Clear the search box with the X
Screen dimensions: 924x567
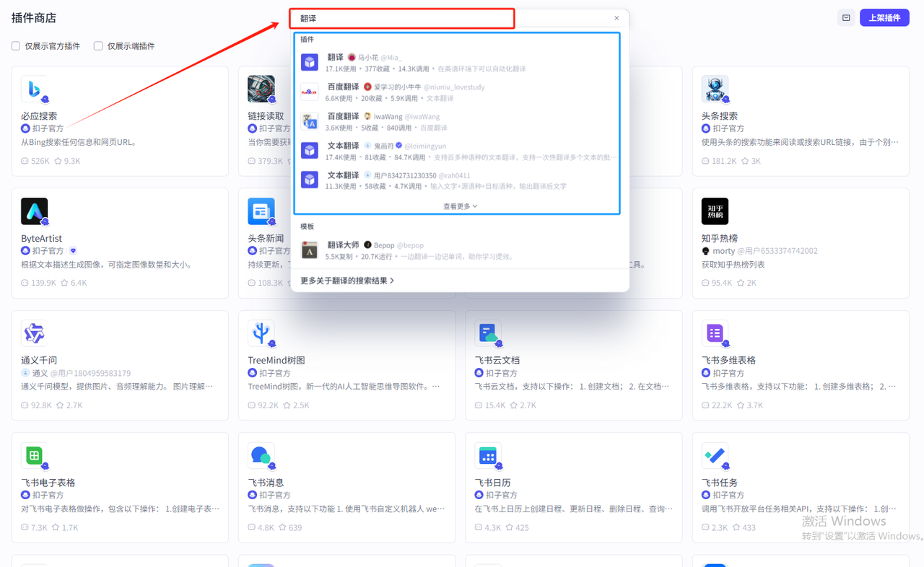tap(616, 19)
